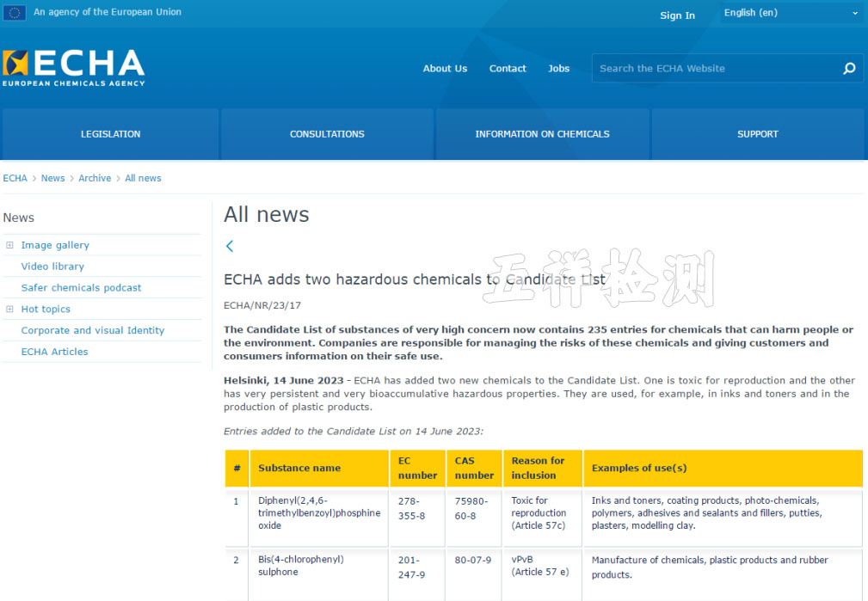868x601 pixels.
Task: Open Safer chemicals podcast in sidebar
Action: coord(81,288)
